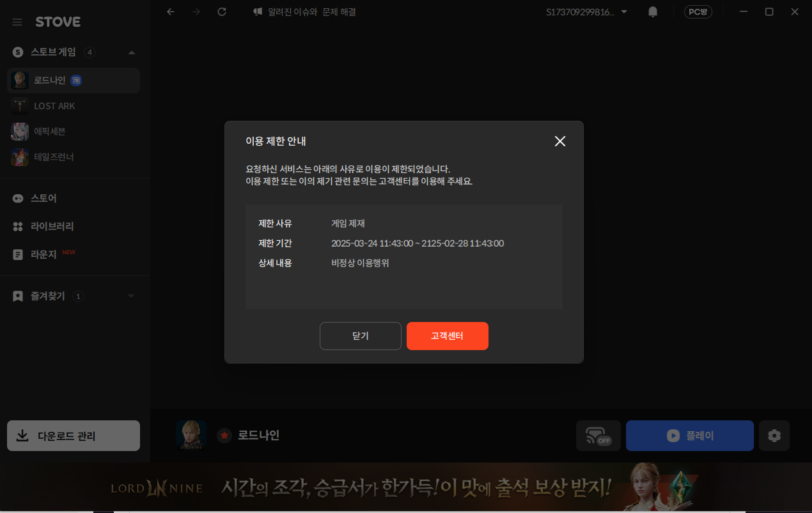This screenshot has width=812, height=513.
Task: Open 다운로드 관리 button
Action: [74, 436]
